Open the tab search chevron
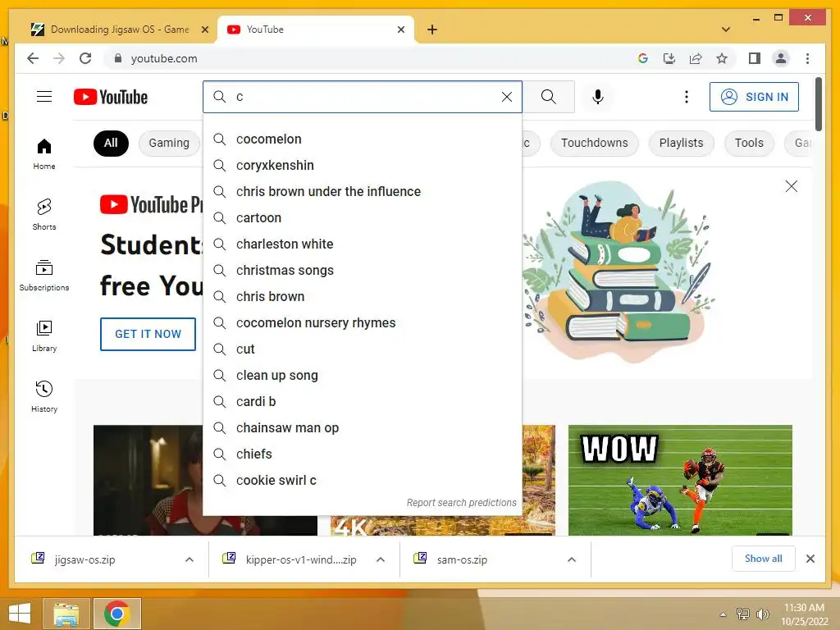Image resolution: width=840 pixels, height=630 pixels. click(726, 30)
